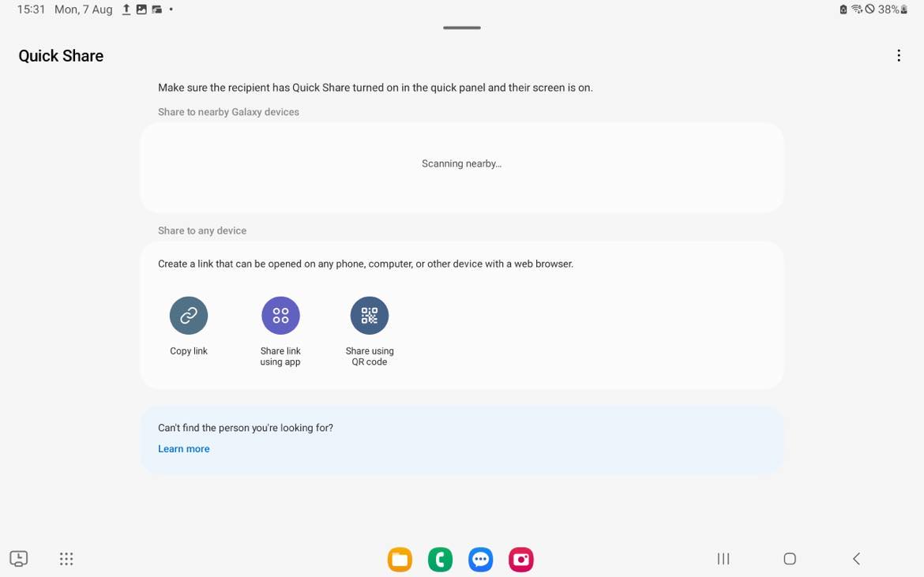
Task: Open the three-dot more options menu
Action: pyautogui.click(x=899, y=55)
